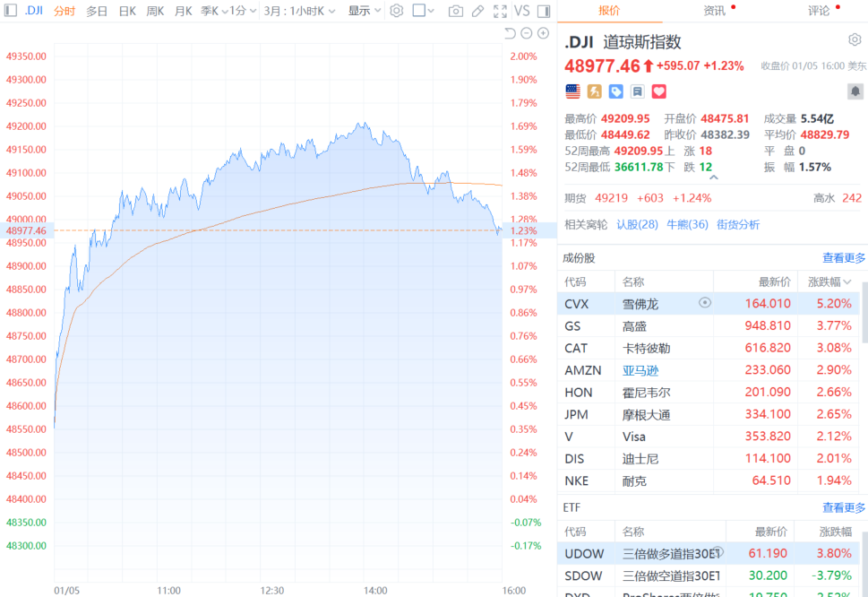Open chart settings gear in toolbar

click(396, 11)
